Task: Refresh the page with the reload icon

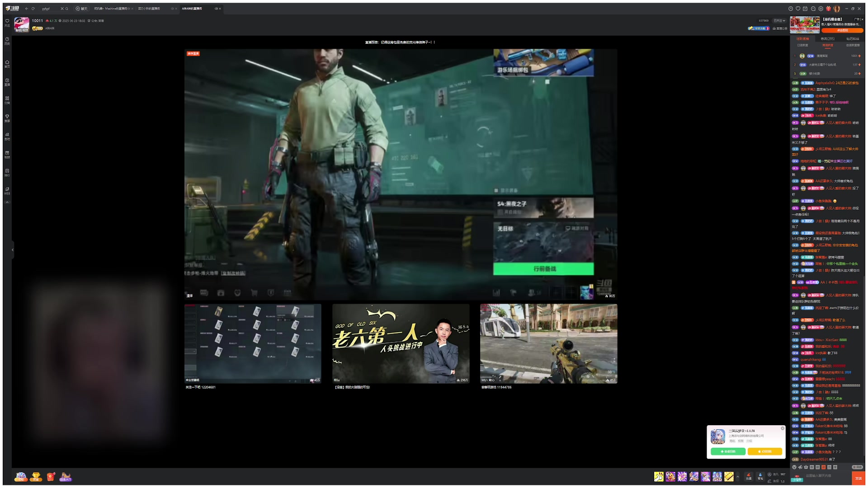Action: pyautogui.click(x=33, y=9)
